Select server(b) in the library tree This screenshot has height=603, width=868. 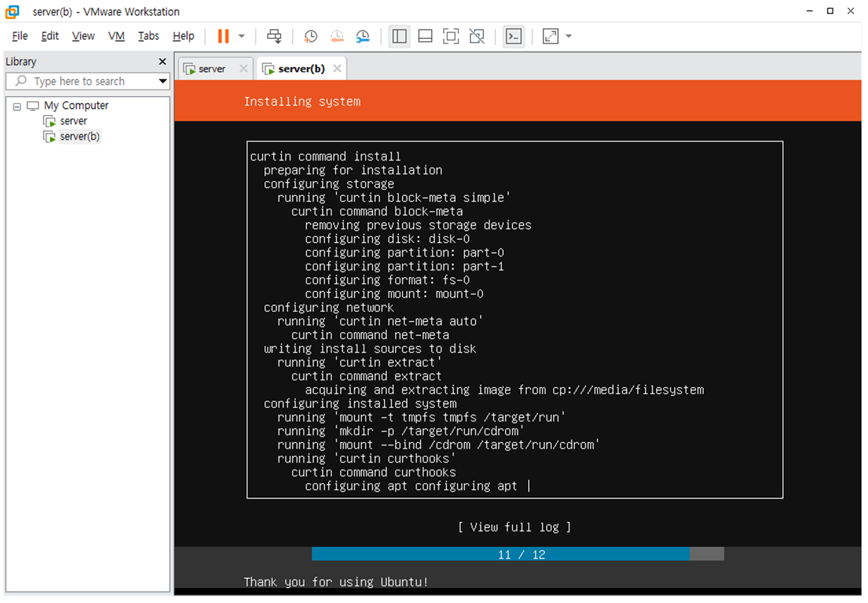[80, 137]
